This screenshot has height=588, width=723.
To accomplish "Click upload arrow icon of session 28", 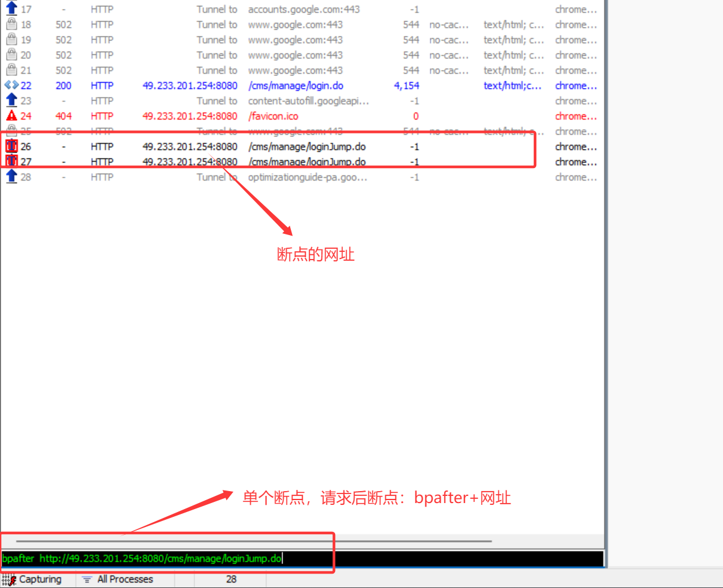I will (11, 176).
